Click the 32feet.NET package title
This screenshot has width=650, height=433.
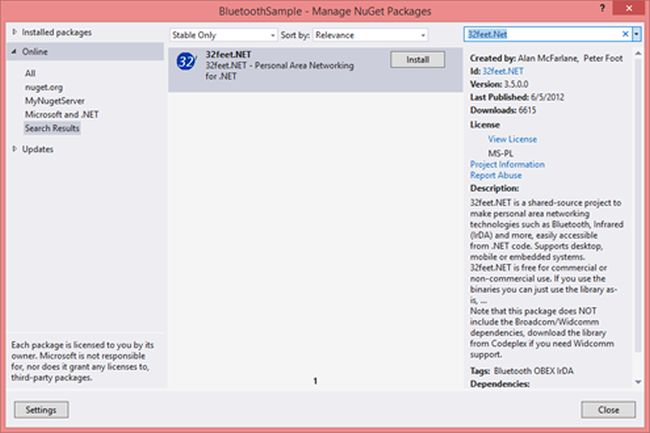228,54
